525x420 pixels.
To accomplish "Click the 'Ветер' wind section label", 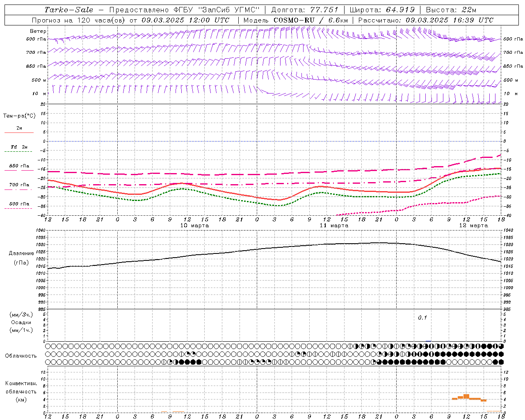I will (38, 31).
